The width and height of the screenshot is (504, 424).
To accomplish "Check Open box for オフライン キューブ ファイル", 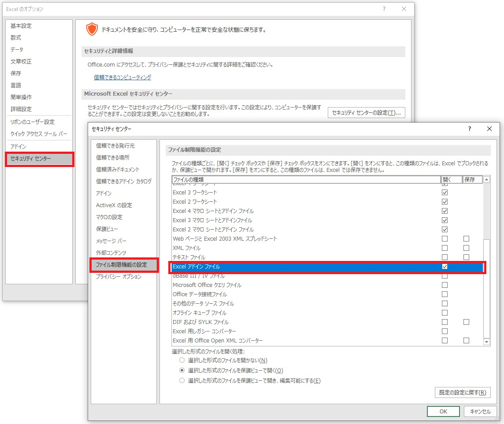I will click(445, 313).
